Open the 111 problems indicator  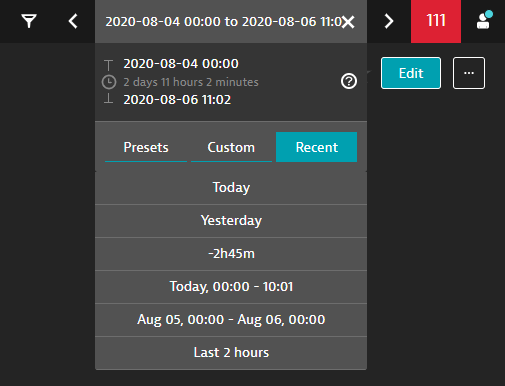tap(436, 21)
